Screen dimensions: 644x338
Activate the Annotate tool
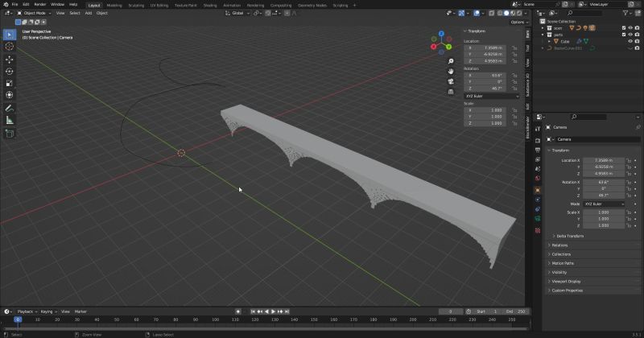click(x=9, y=109)
